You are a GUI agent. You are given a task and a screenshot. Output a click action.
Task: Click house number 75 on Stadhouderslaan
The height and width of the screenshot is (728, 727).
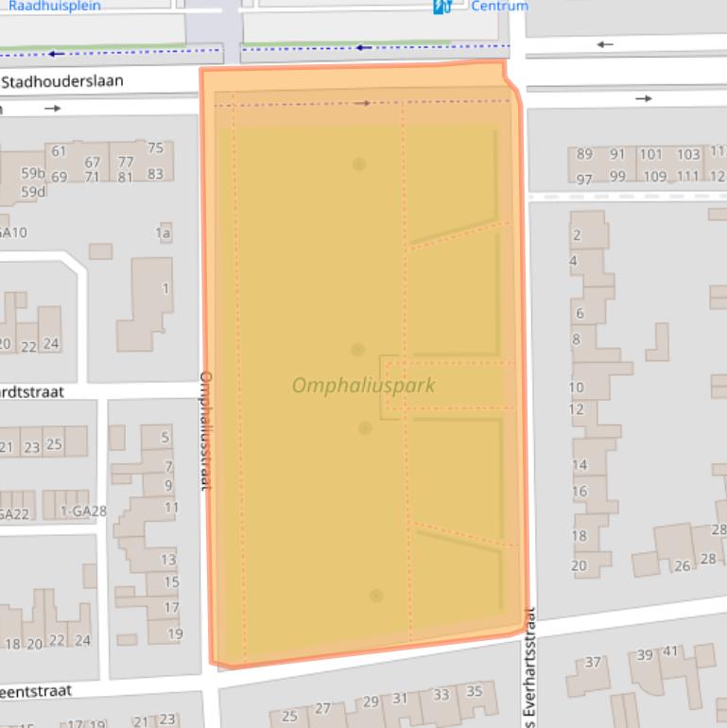[x=155, y=148]
